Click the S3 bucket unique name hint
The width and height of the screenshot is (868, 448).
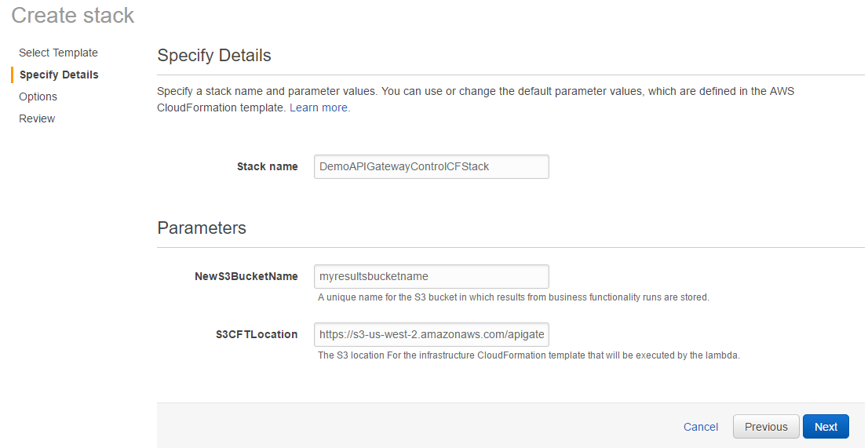[512, 297]
